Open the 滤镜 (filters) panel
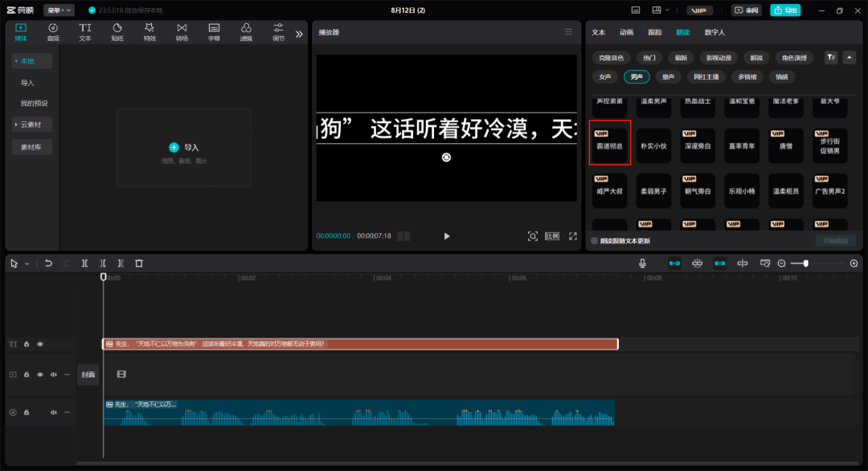This screenshot has height=471, width=868. tap(246, 32)
